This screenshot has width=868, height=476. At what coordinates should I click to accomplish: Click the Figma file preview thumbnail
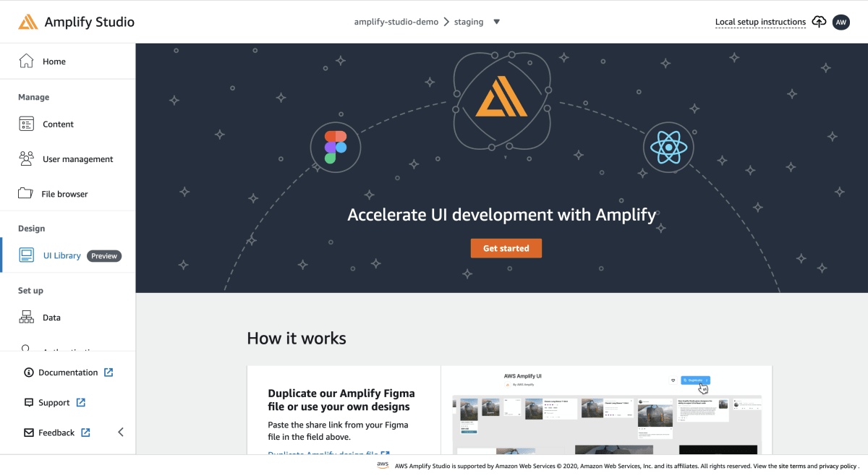(x=606, y=410)
